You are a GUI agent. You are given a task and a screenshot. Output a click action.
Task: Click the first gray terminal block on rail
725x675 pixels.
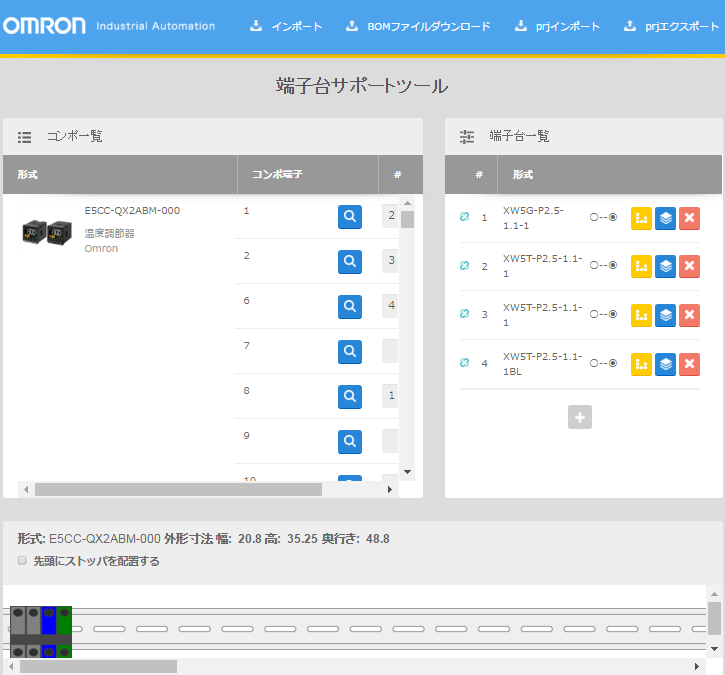point(18,632)
